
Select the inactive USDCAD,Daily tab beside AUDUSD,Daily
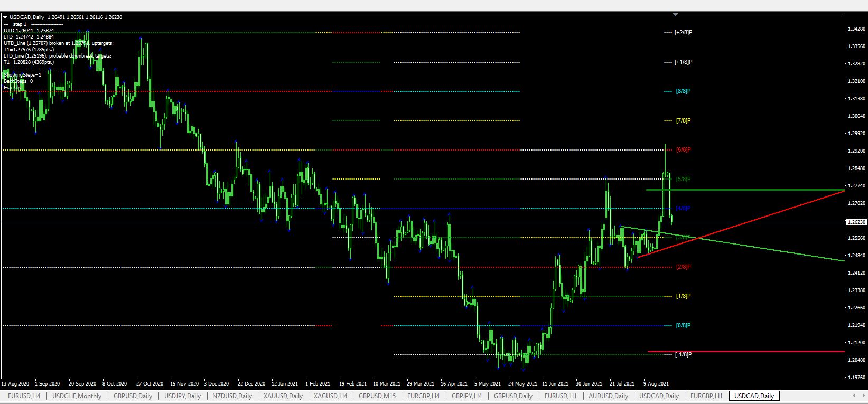click(x=659, y=396)
